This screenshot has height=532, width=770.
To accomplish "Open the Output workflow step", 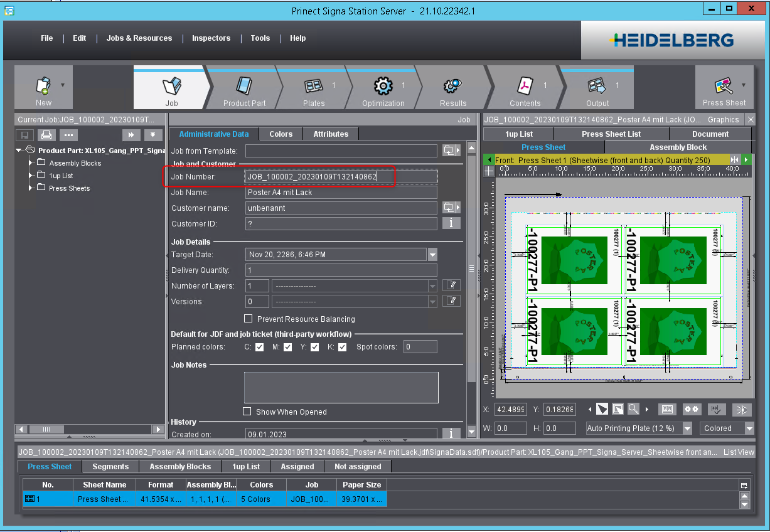I will (597, 88).
